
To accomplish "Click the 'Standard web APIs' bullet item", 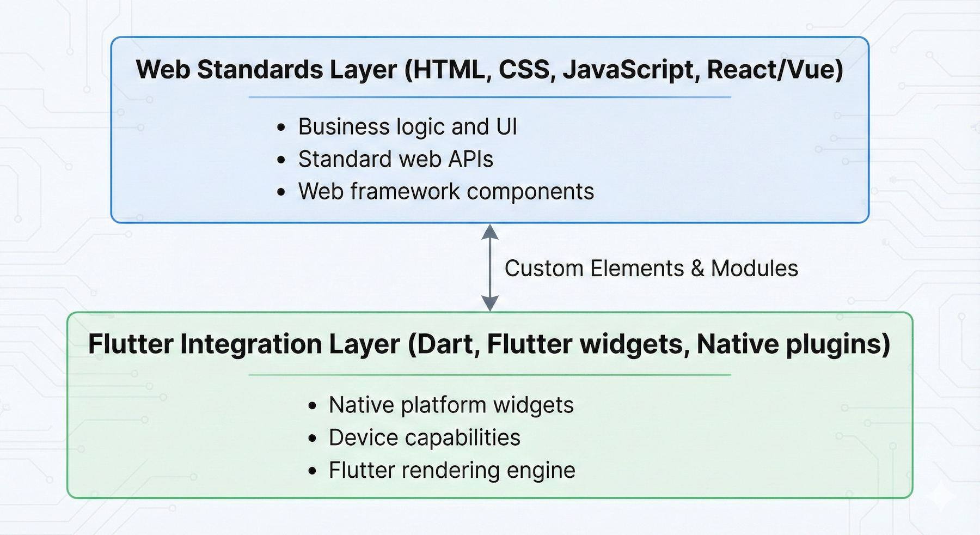I will coord(395,159).
